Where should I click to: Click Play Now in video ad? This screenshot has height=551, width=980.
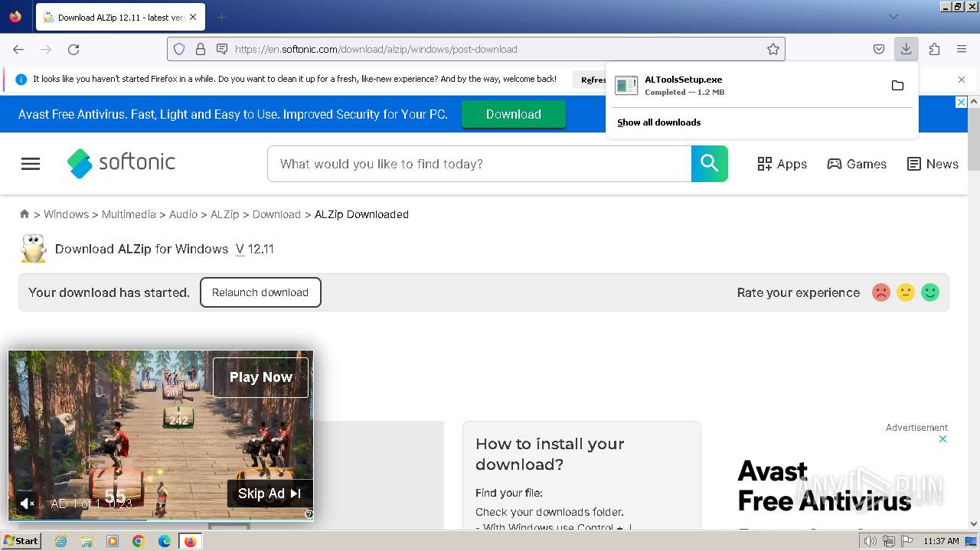pos(260,377)
